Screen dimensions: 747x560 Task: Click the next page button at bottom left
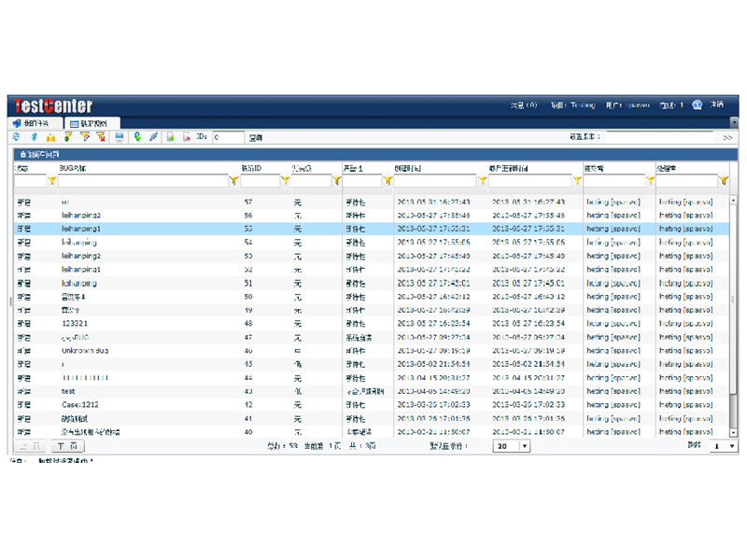coord(60,446)
